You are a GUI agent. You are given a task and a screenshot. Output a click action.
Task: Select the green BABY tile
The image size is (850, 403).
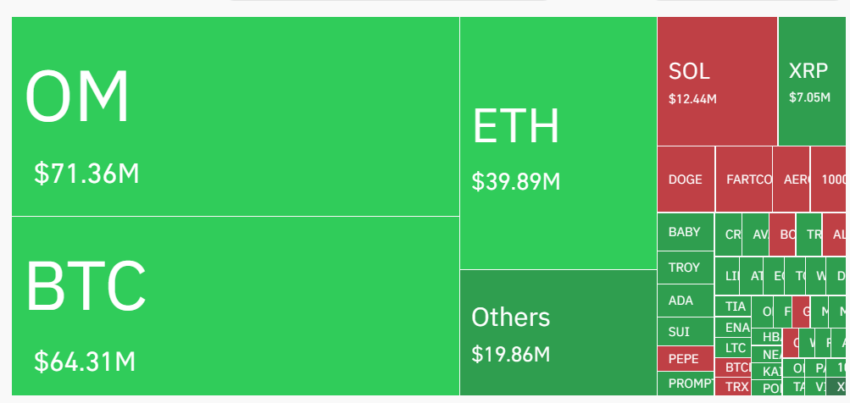click(x=685, y=232)
